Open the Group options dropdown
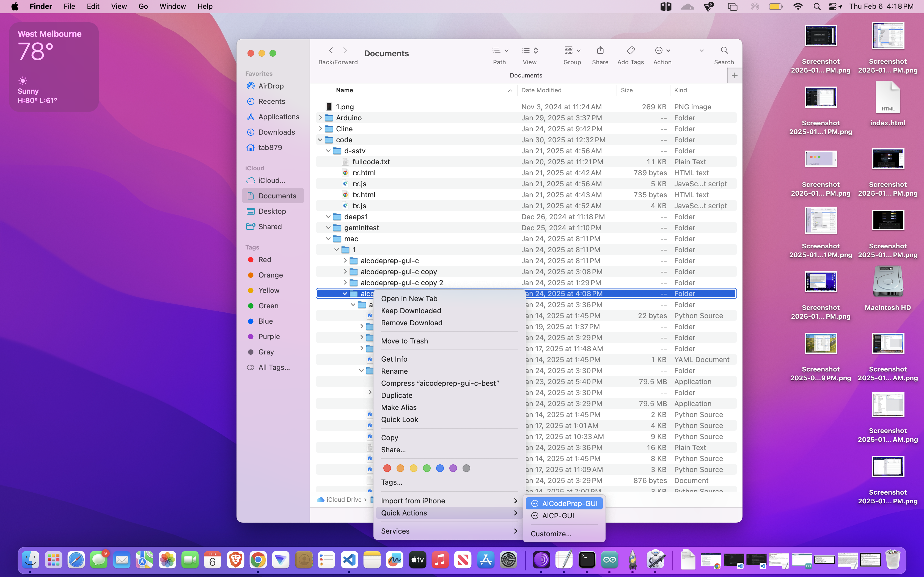This screenshot has width=924, height=577. (x=572, y=50)
